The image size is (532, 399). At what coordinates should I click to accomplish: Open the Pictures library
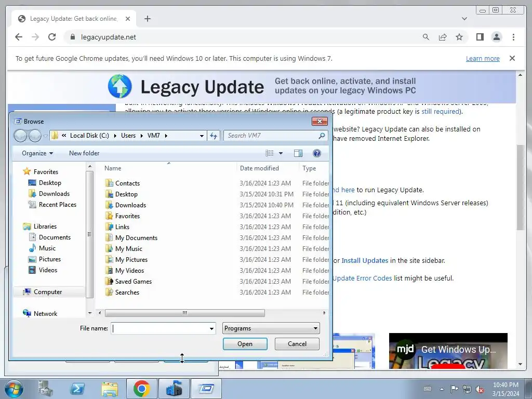[x=49, y=259]
